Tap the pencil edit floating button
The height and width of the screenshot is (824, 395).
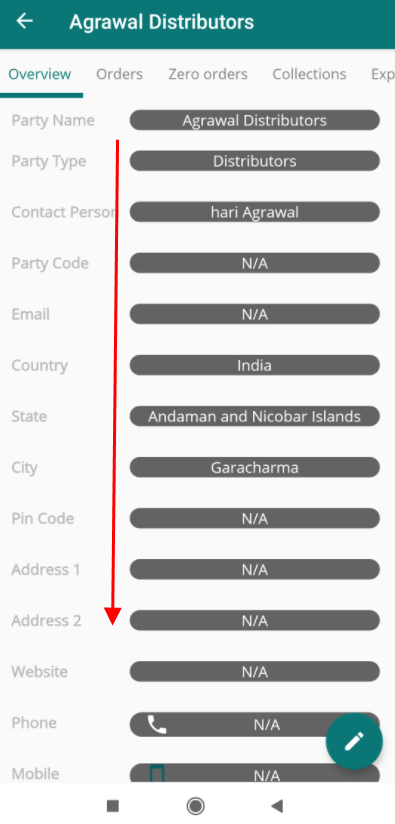pos(354,741)
